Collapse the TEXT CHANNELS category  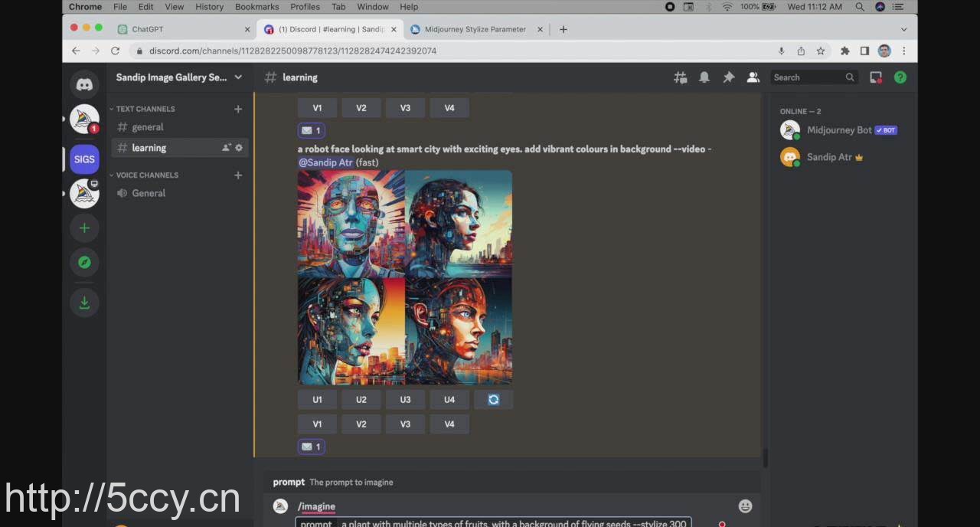(x=145, y=109)
